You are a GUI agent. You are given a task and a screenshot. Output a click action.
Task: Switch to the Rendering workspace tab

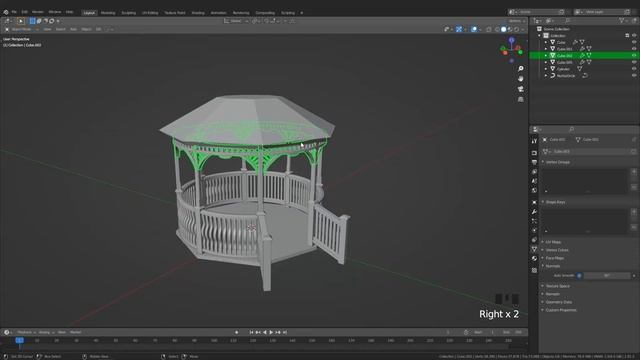[241, 13]
